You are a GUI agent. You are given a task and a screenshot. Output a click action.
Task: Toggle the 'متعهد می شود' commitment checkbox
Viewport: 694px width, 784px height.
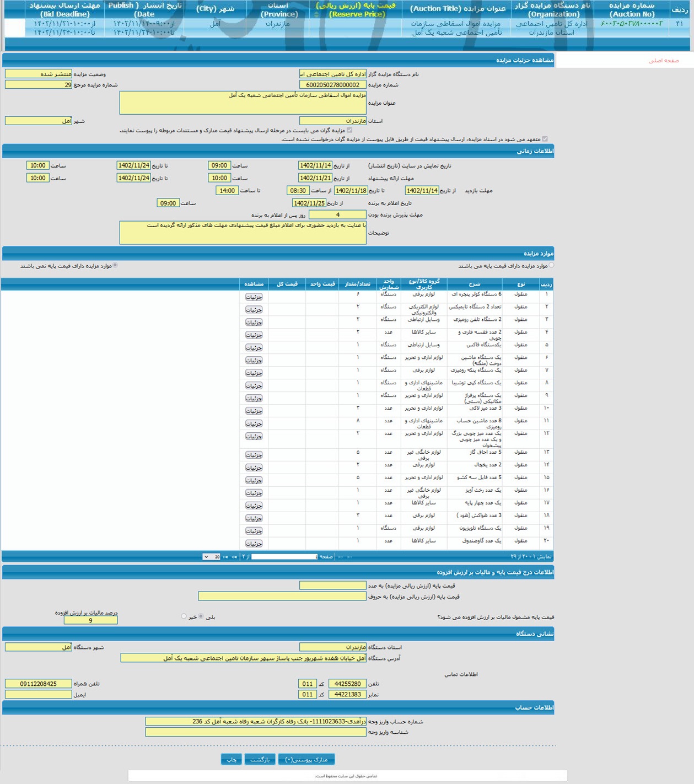tap(545, 139)
